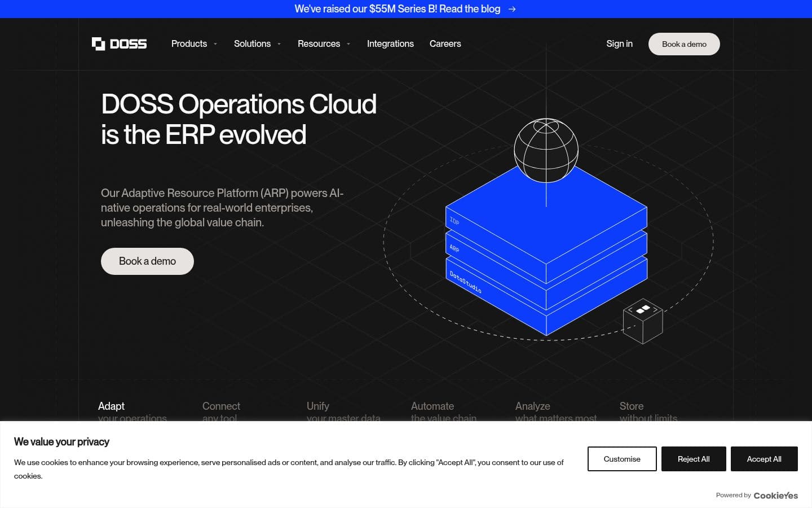Expand the Products dropdown menu
Image resolution: width=812 pixels, height=508 pixels.
[x=194, y=43]
